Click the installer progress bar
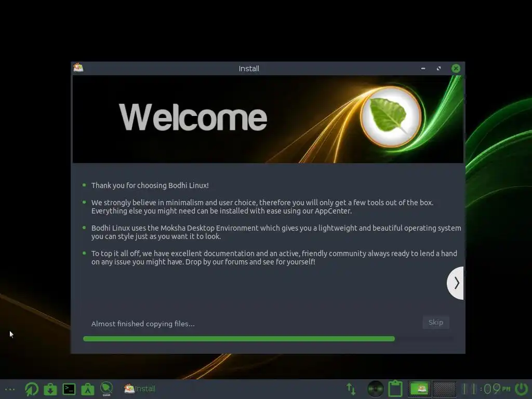The image size is (532, 399). [x=268, y=339]
